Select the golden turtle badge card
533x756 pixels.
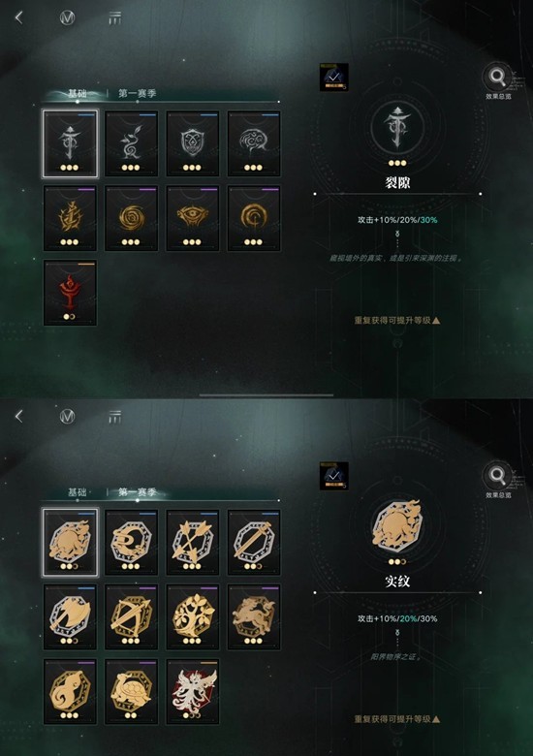coord(131,691)
